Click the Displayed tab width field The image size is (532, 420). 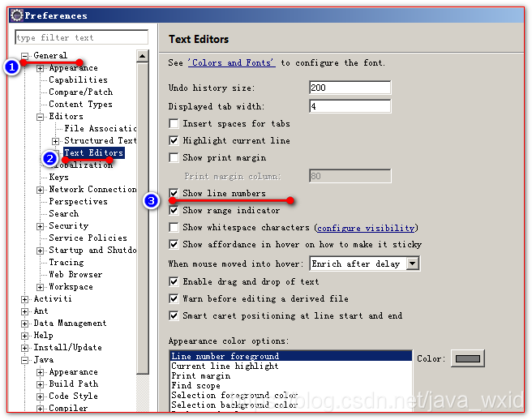click(x=350, y=106)
